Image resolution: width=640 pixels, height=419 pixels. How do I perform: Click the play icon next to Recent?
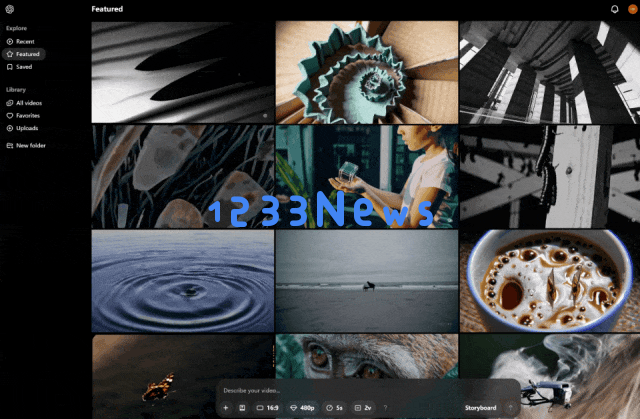point(10,42)
